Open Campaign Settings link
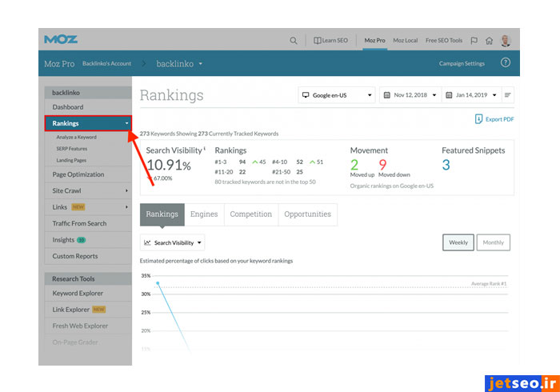 coord(462,63)
